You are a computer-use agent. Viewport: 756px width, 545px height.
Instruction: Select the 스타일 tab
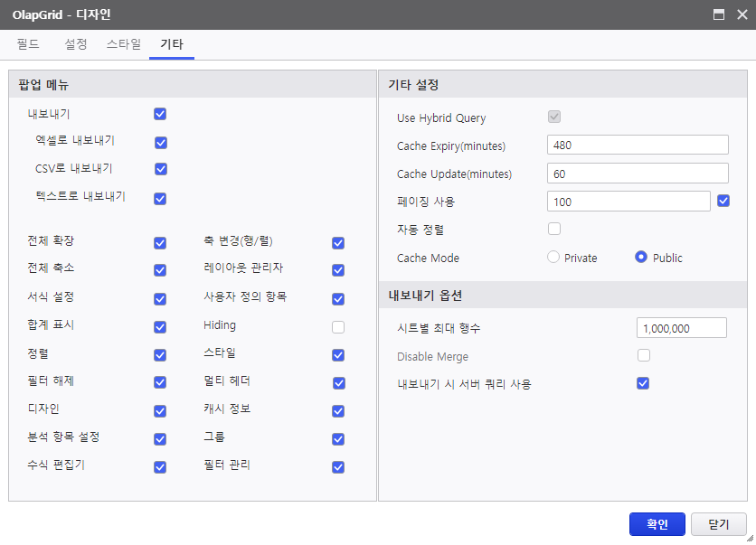[x=123, y=44]
